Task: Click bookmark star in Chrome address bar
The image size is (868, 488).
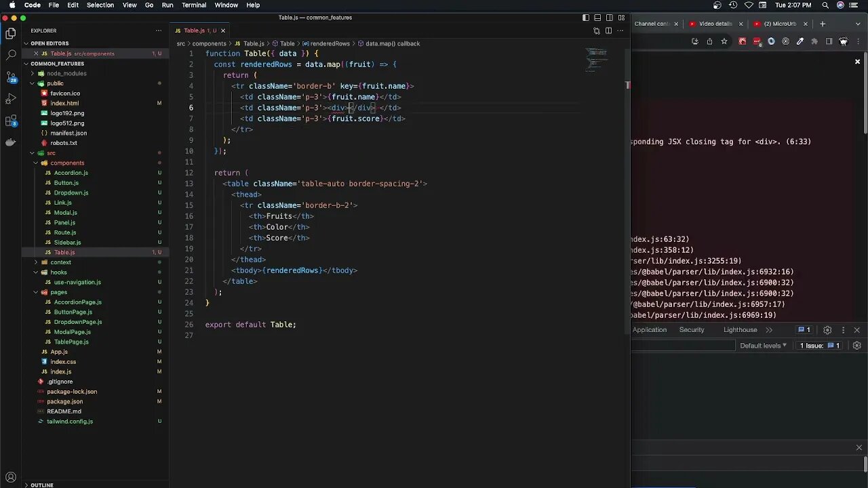Action: (x=724, y=41)
